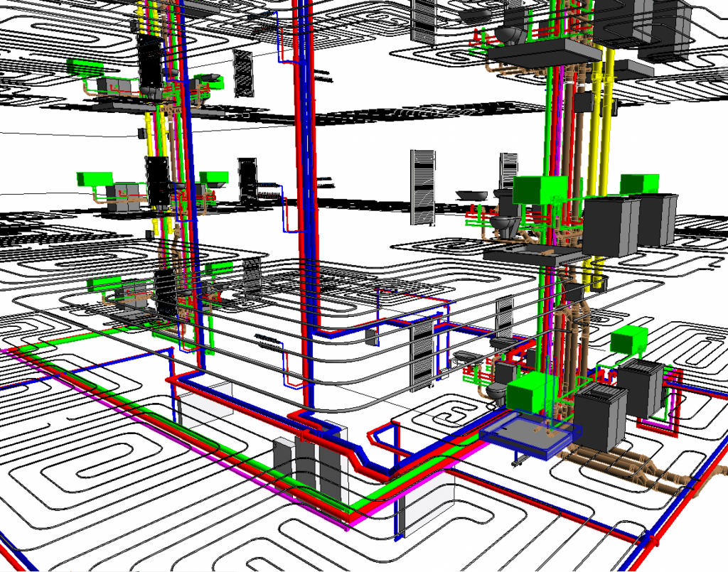Click the brown drainage pipes at bottom right
Viewport: 728px width, 572px height.
[640, 469]
